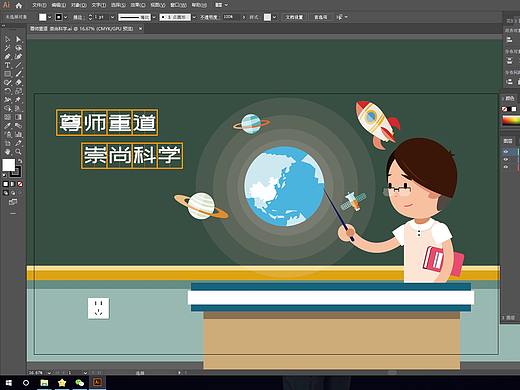The height and width of the screenshot is (390, 520).
Task: Select the Column Graph tool
Action: click(18, 134)
